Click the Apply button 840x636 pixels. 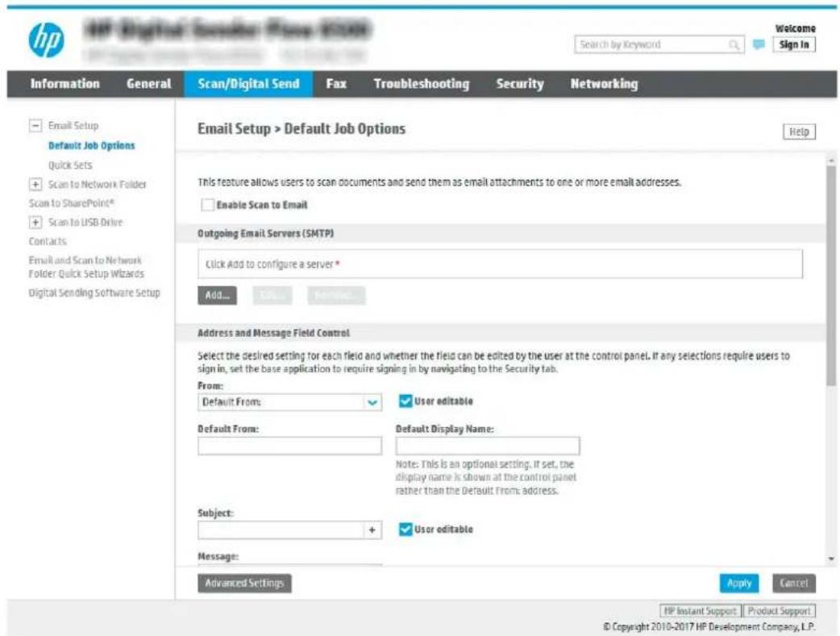738,583
